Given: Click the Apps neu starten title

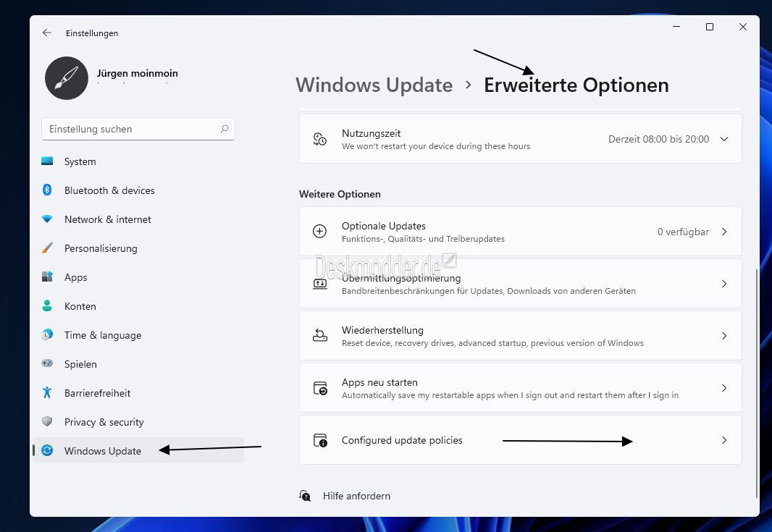Looking at the screenshot, I should click(x=379, y=382).
